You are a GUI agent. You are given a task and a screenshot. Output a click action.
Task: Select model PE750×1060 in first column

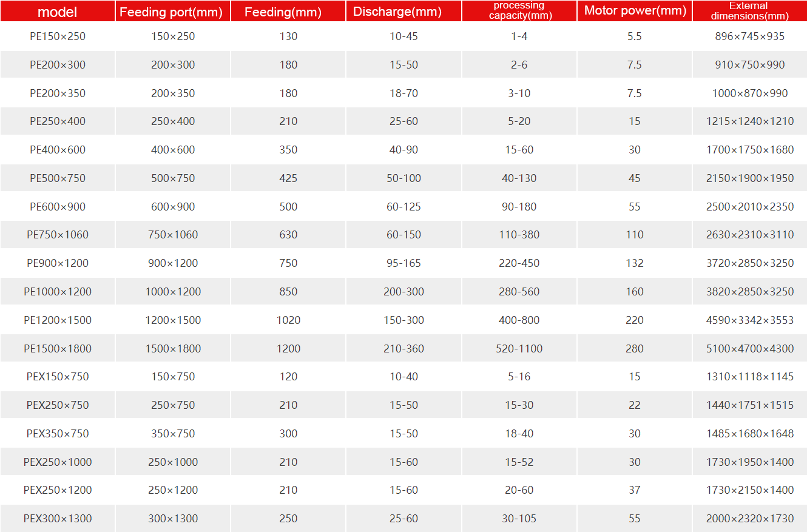tap(58, 235)
